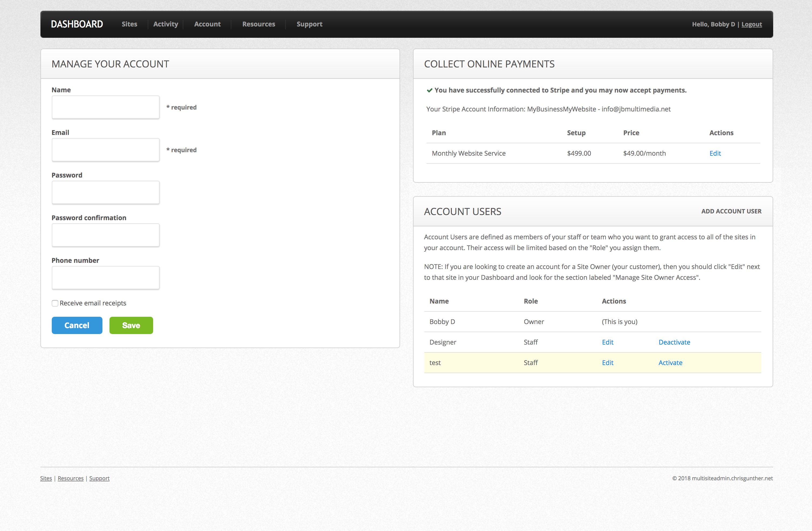The image size is (812, 531).
Task: Click the green Save button
Action: tap(131, 325)
